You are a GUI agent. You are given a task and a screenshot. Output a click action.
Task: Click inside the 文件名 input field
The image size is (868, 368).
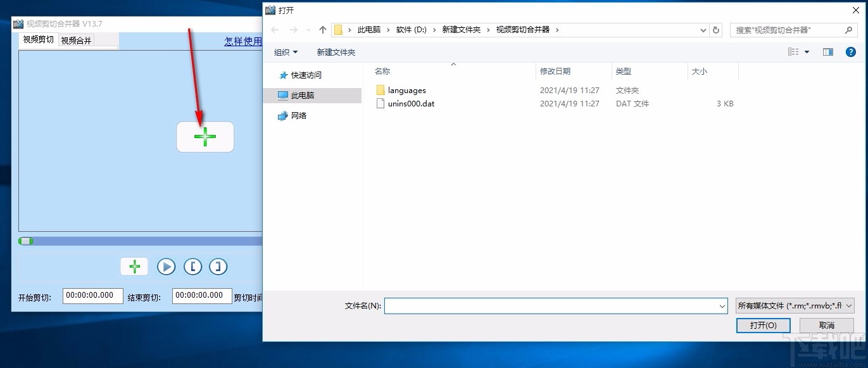(555, 306)
